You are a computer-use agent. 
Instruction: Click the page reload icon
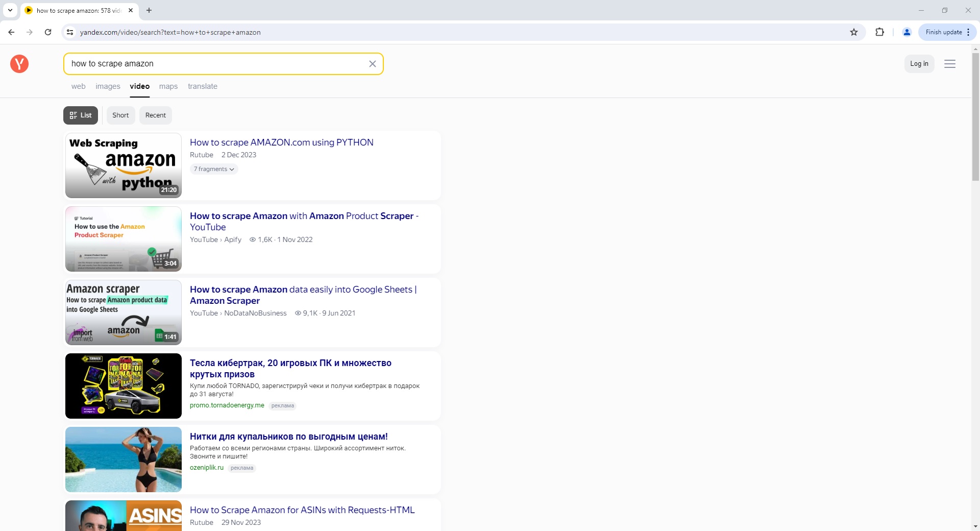click(x=47, y=32)
